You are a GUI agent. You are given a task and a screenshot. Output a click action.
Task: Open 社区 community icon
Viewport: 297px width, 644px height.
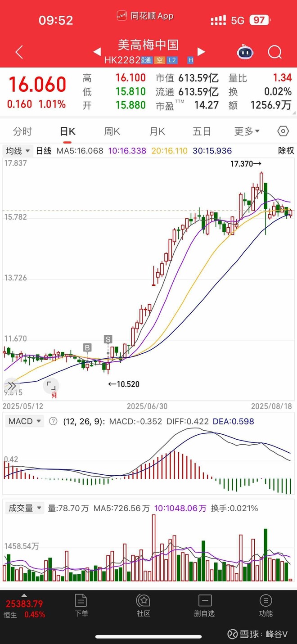pos(143,605)
